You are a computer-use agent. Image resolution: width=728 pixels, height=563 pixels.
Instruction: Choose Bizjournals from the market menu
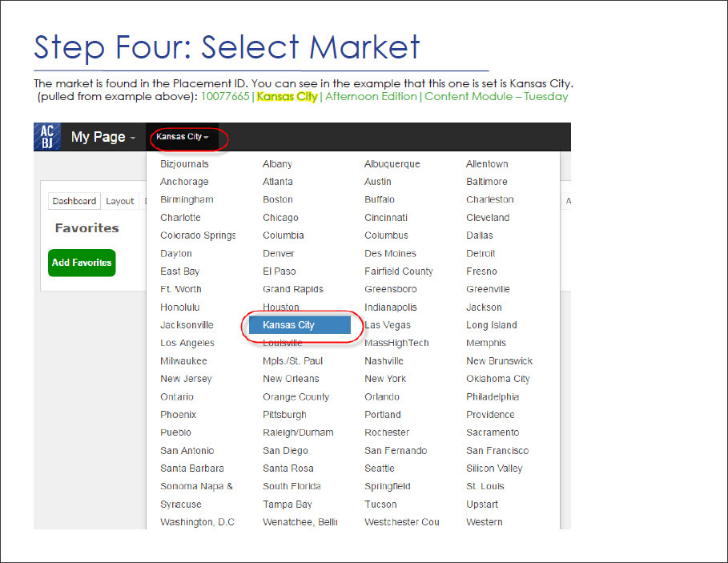pyautogui.click(x=184, y=164)
